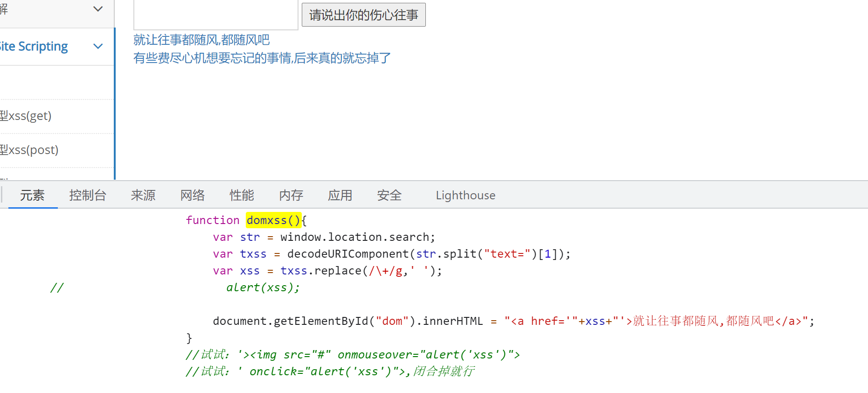Screen dimensions: 868x393
Task: Switch to the Lighthouse DevTools tab
Action: point(465,195)
